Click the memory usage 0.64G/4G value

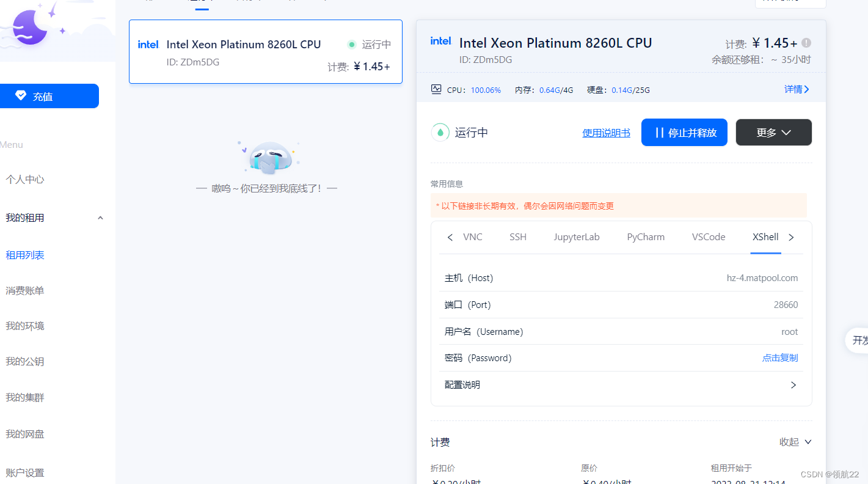tap(556, 90)
